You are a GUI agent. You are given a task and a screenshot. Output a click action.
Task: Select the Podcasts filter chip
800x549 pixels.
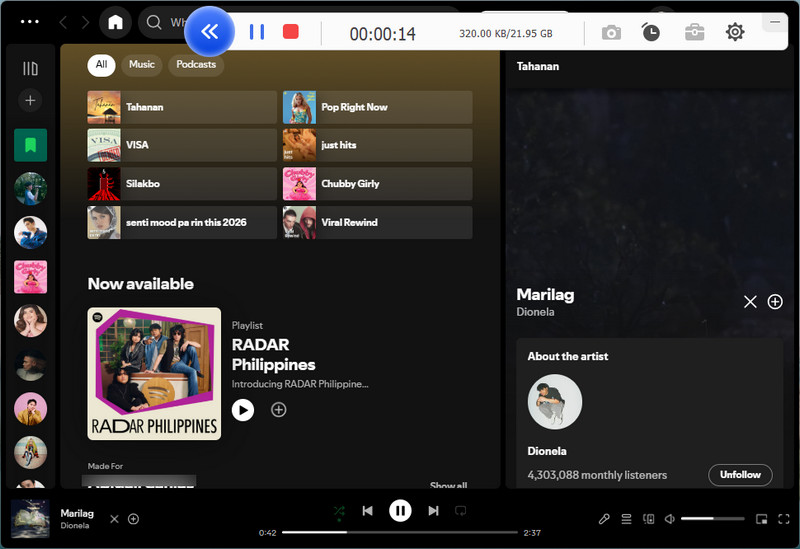[196, 65]
